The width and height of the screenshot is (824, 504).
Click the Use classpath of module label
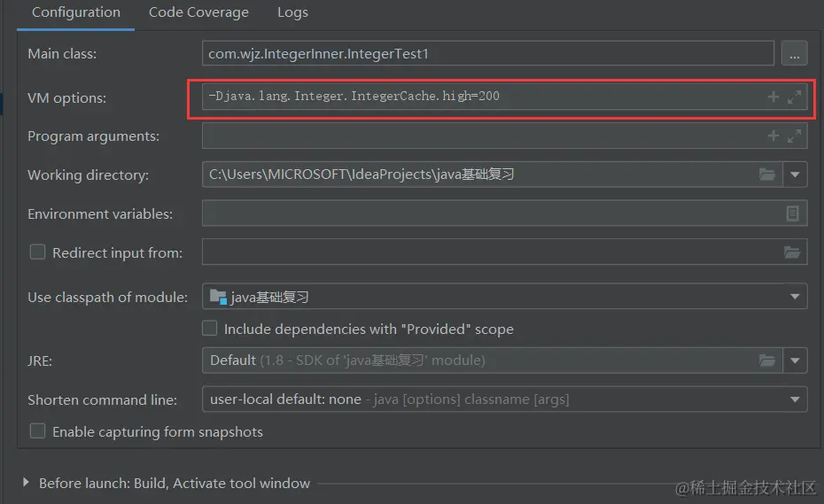click(x=107, y=297)
